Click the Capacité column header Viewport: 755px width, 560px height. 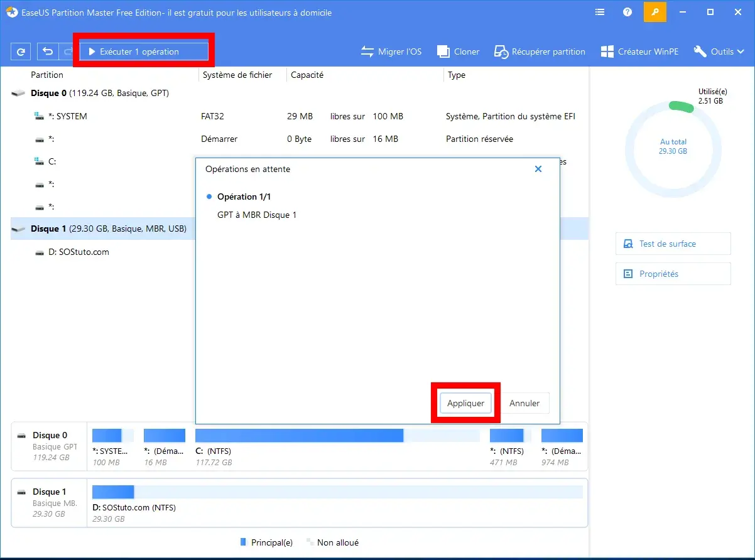point(307,75)
